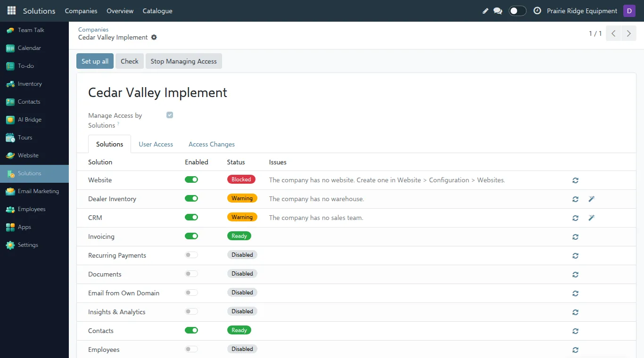Enable the Insights & Analytics toggle

coord(191,311)
